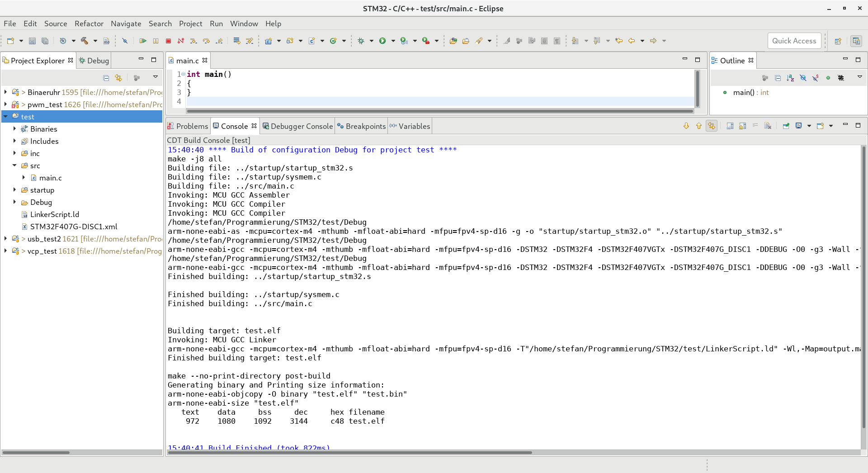This screenshot has width=868, height=473.
Task: Switch to the Breakpoints tab
Action: [x=362, y=126]
